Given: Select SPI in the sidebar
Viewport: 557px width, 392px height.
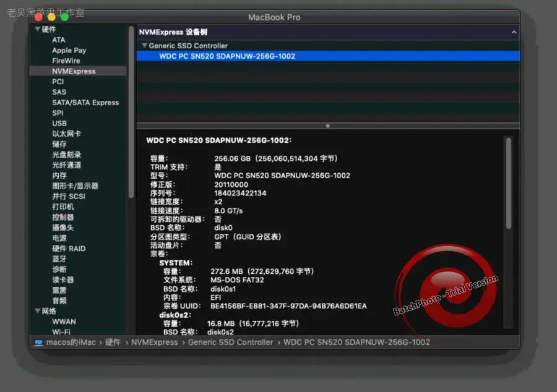Looking at the screenshot, I should [58, 113].
